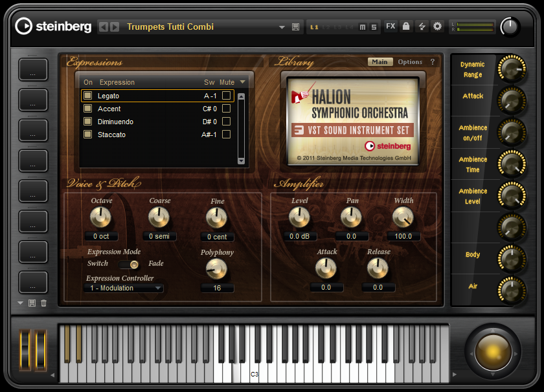This screenshot has height=392, width=544.
Task: Switch to the Options tab
Action: click(x=410, y=61)
